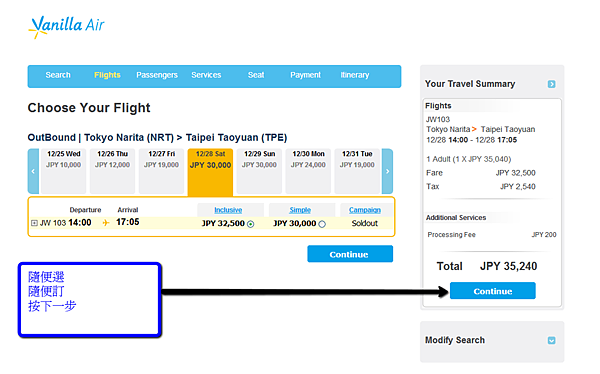600x374 pixels.
Task: Select Simple fare JPY 30,000 radio
Action: 322,224
